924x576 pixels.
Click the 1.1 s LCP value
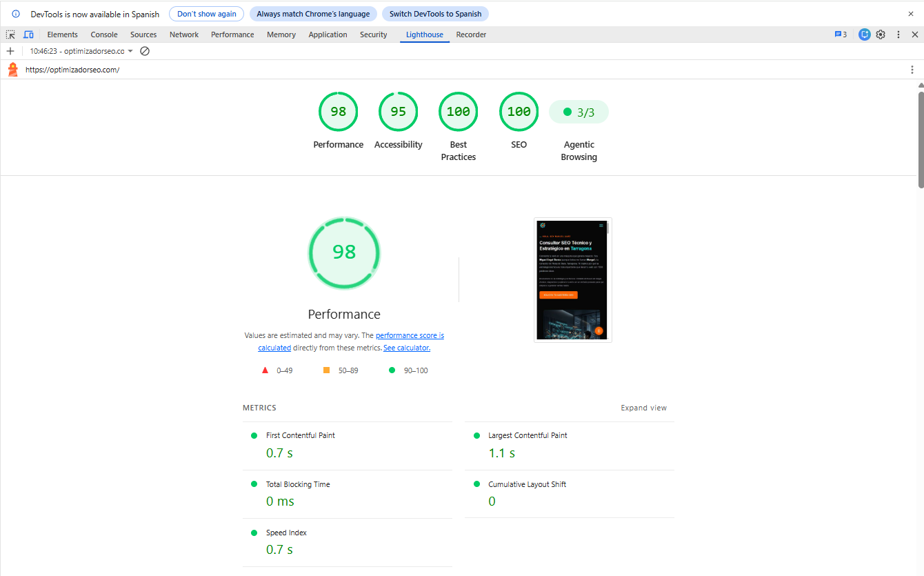click(502, 453)
